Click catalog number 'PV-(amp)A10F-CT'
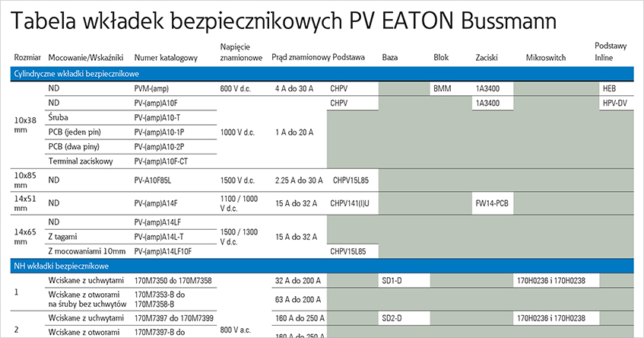Screen dimensions: 644x338 coord(161,161)
